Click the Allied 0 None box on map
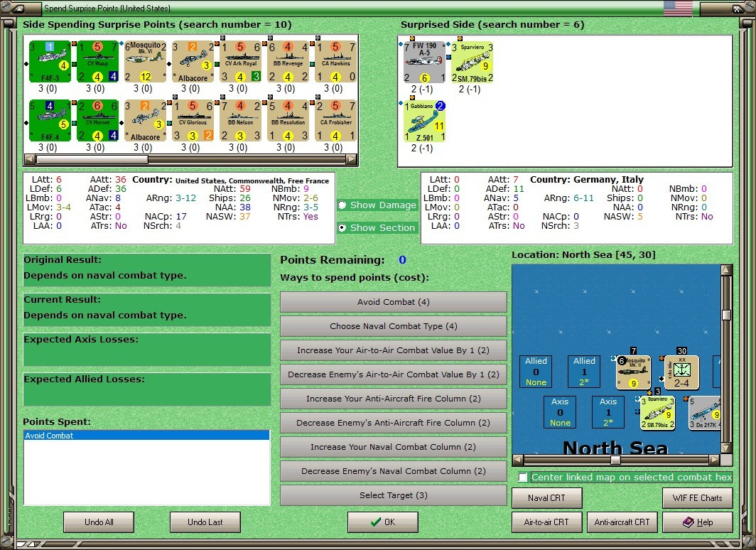This screenshot has height=550, width=756. (x=536, y=372)
